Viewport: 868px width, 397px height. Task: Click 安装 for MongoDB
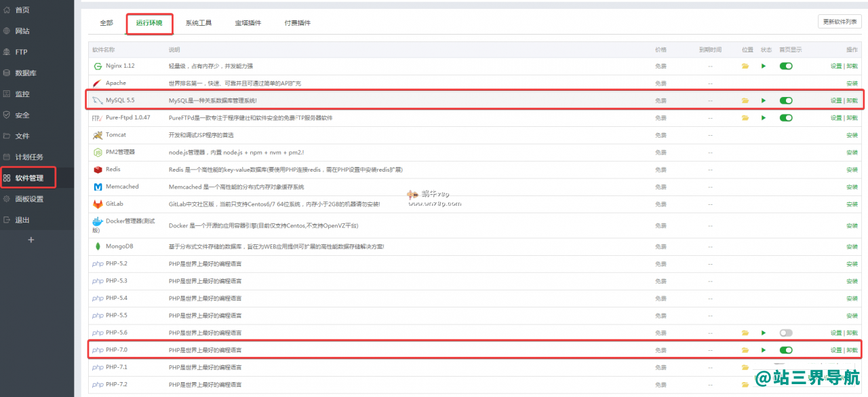click(852, 246)
